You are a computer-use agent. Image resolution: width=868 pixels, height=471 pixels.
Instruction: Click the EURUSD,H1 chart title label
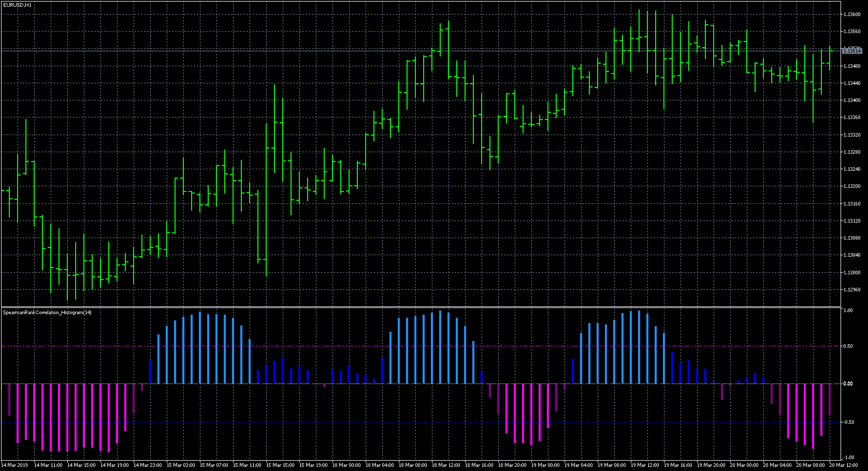click(17, 5)
